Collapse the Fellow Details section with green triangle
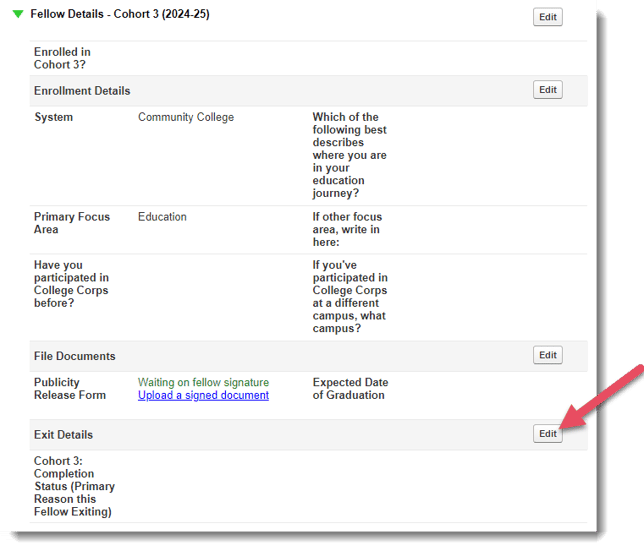The height and width of the screenshot is (551, 644). click(18, 15)
